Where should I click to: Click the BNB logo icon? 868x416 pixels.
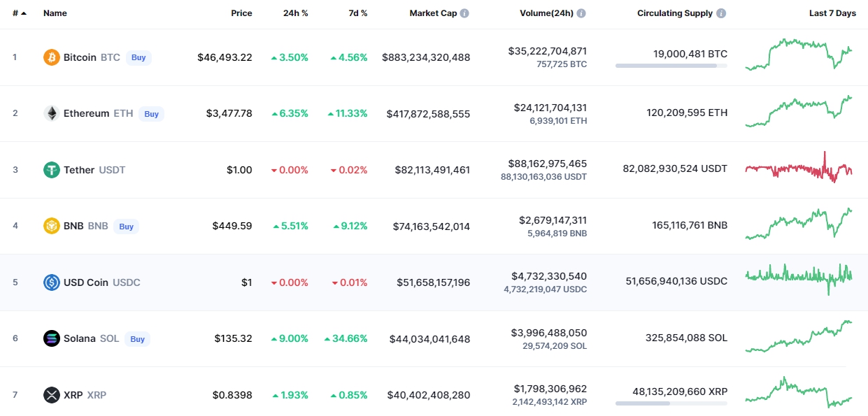(52, 226)
